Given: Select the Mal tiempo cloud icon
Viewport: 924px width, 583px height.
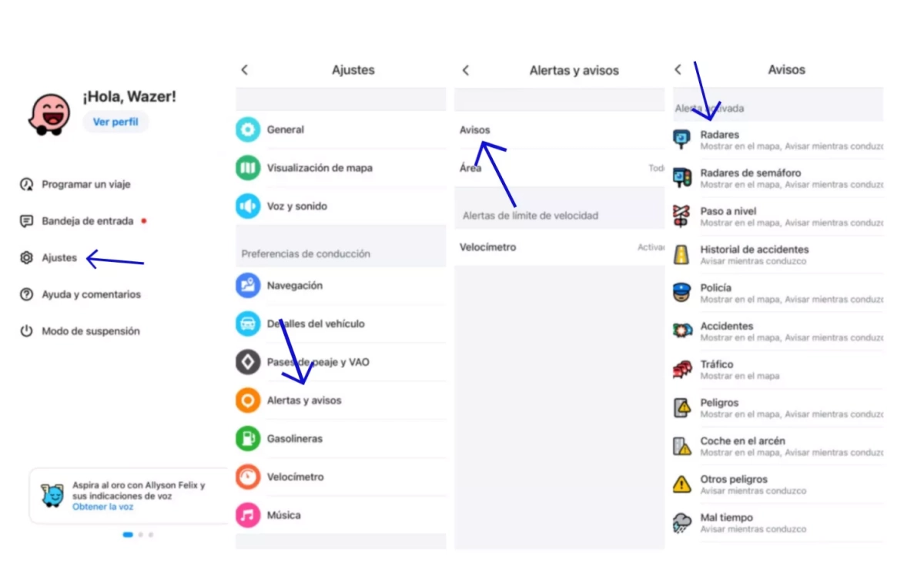Looking at the screenshot, I should pyautogui.click(x=682, y=523).
